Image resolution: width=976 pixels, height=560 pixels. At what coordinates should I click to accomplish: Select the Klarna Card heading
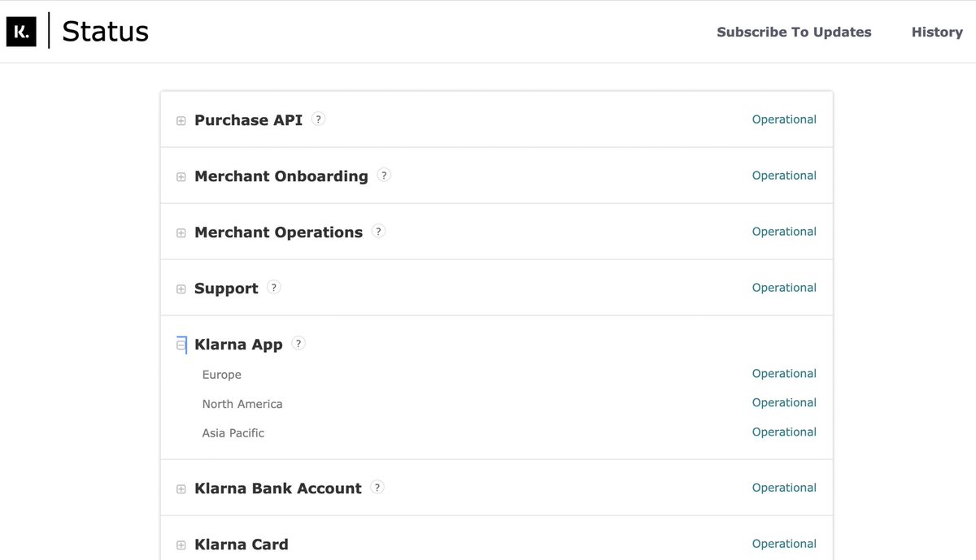click(x=242, y=545)
